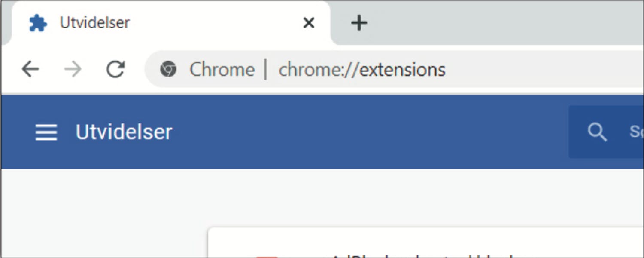Select the chrome://extensions URL text
The image size is (644, 258).
point(362,69)
